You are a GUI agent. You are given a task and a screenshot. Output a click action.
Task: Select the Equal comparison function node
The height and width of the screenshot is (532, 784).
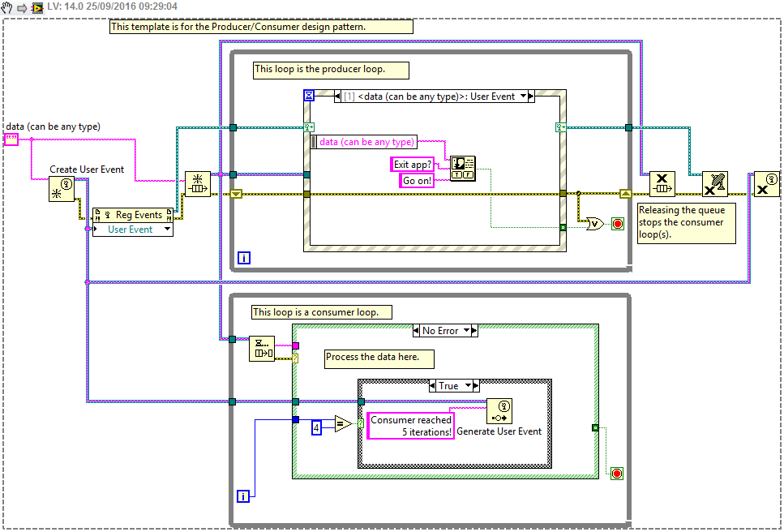coord(343,424)
